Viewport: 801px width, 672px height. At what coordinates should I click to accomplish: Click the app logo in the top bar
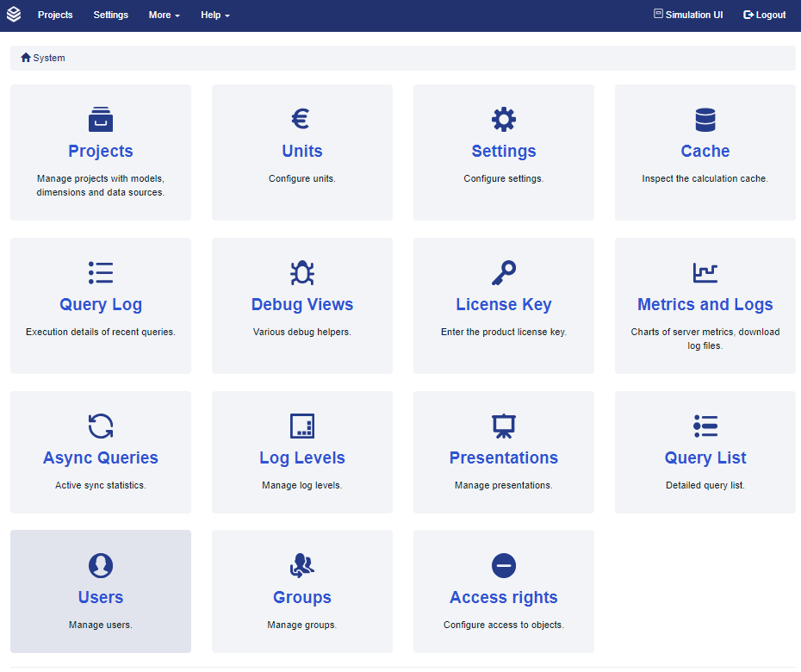[x=14, y=15]
